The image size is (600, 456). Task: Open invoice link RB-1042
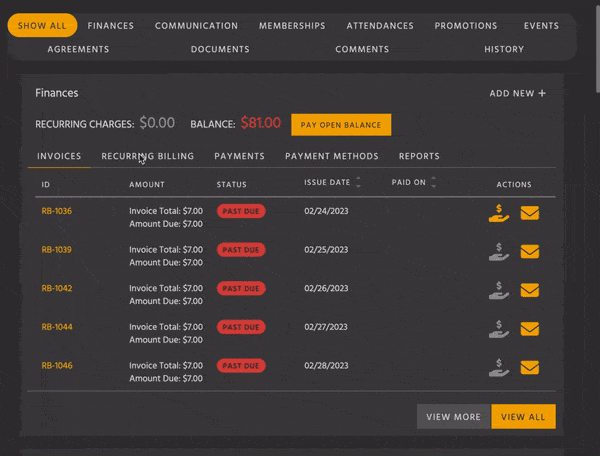pos(57,288)
